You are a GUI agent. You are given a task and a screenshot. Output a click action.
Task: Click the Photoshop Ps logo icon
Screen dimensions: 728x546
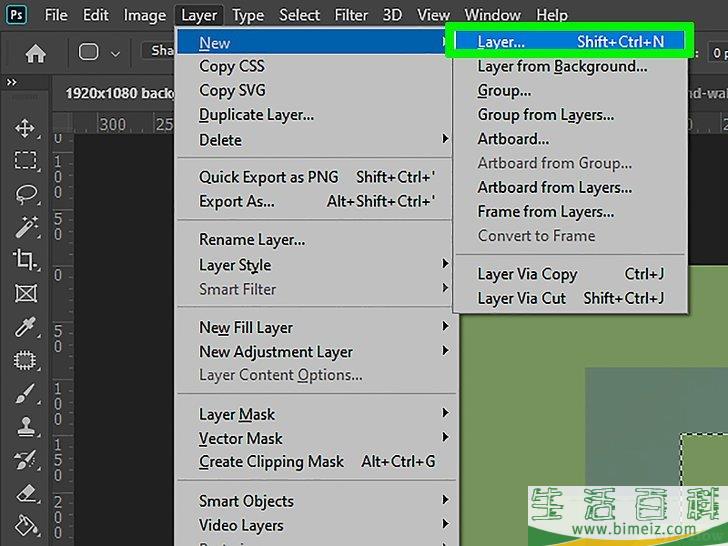(x=16, y=14)
